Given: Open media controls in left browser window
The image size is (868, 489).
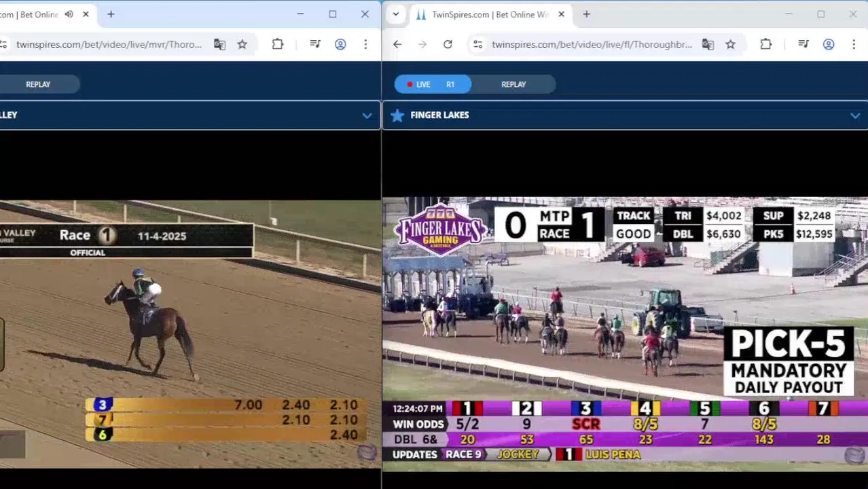Looking at the screenshot, I should 315,44.
